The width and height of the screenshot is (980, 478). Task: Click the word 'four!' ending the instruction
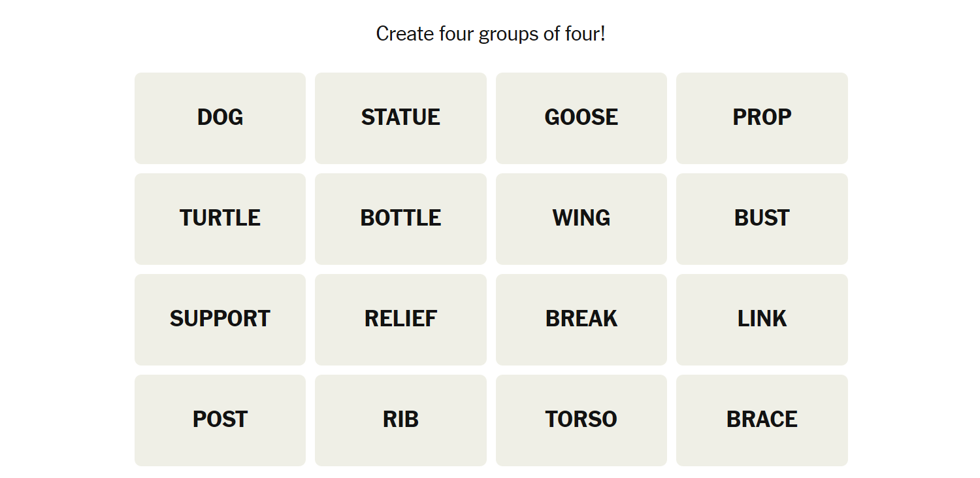coord(585,34)
